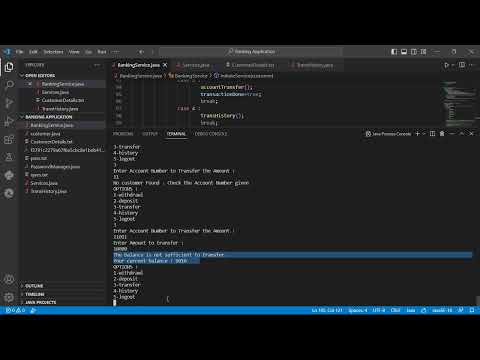Open the Selection menu
This screenshot has height=360, width=480.
coord(53,52)
